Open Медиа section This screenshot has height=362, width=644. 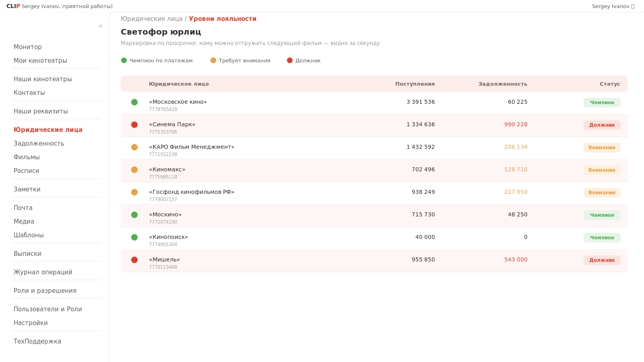pyautogui.click(x=24, y=222)
